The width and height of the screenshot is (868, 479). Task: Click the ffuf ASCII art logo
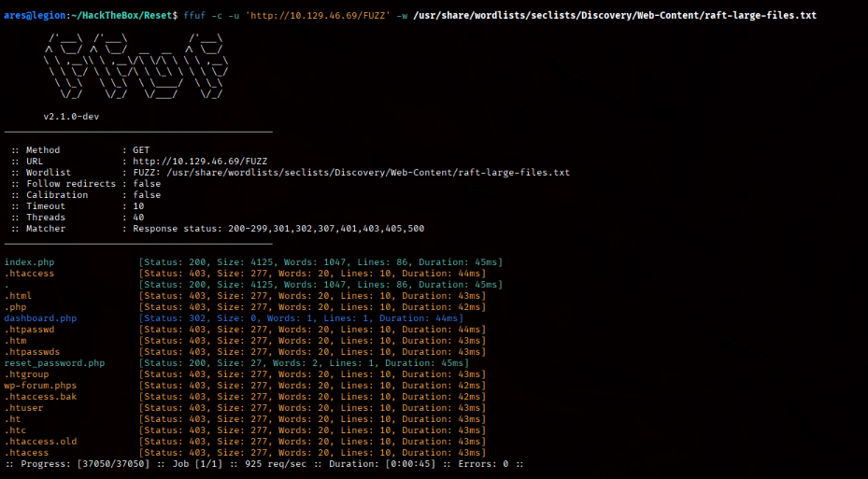click(135, 66)
